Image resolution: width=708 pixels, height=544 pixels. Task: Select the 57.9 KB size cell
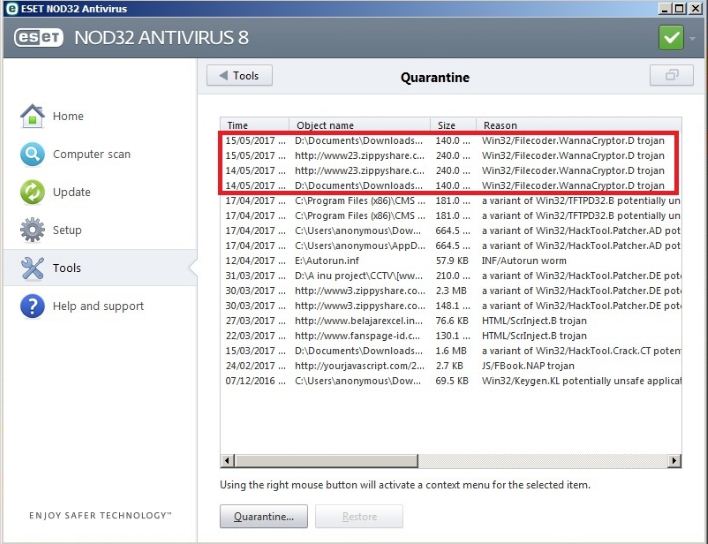452,260
